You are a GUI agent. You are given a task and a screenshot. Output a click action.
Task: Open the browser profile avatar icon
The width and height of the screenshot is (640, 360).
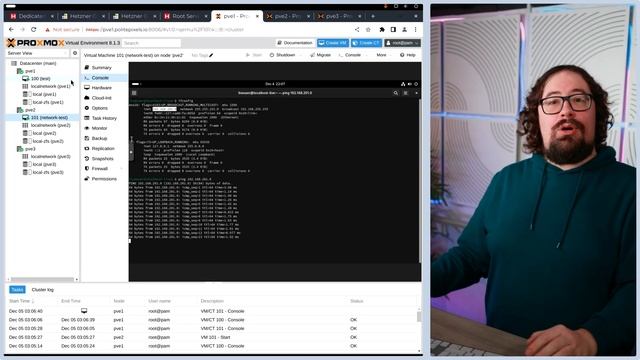[x=404, y=29]
